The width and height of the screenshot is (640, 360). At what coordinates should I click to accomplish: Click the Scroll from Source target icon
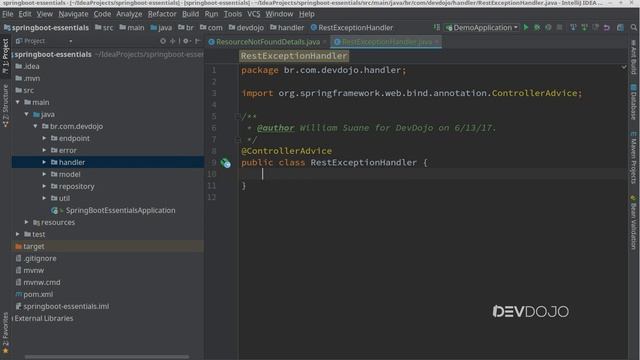tap(163, 41)
